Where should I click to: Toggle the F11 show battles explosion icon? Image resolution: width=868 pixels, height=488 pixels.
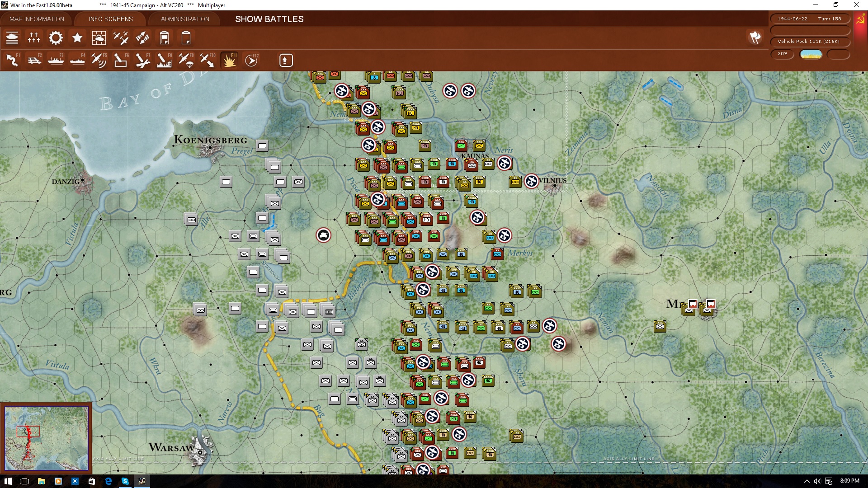tap(229, 60)
